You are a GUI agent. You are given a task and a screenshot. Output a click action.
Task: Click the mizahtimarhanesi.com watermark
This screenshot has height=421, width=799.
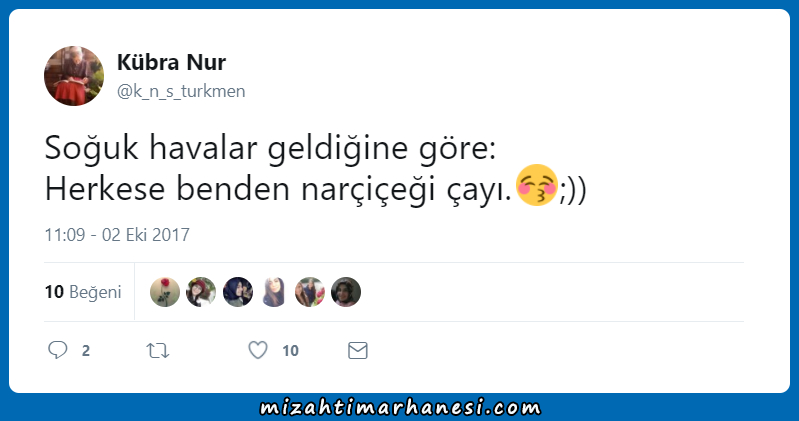tap(401, 407)
